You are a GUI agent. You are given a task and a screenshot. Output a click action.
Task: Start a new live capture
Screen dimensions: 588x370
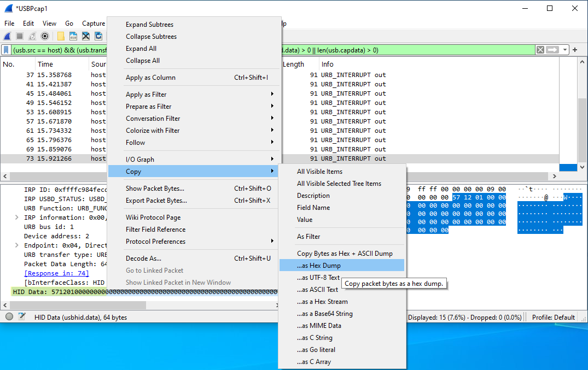coord(7,36)
